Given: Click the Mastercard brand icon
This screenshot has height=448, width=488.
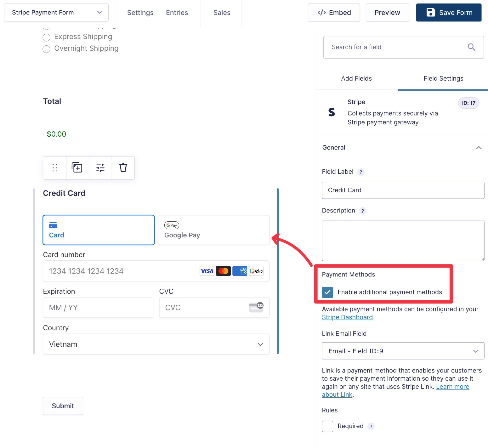Looking at the screenshot, I should click(x=223, y=271).
